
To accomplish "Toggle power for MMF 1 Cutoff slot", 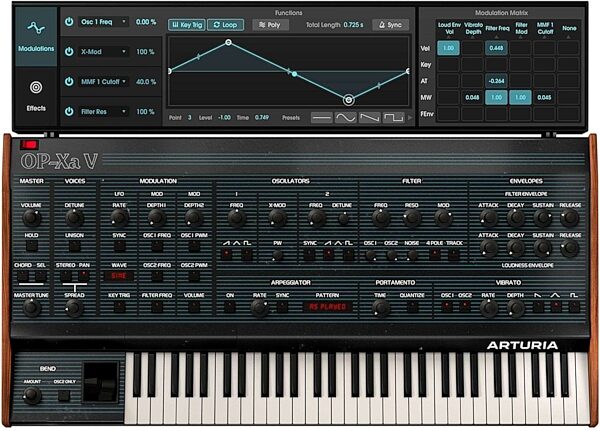I will click(69, 82).
